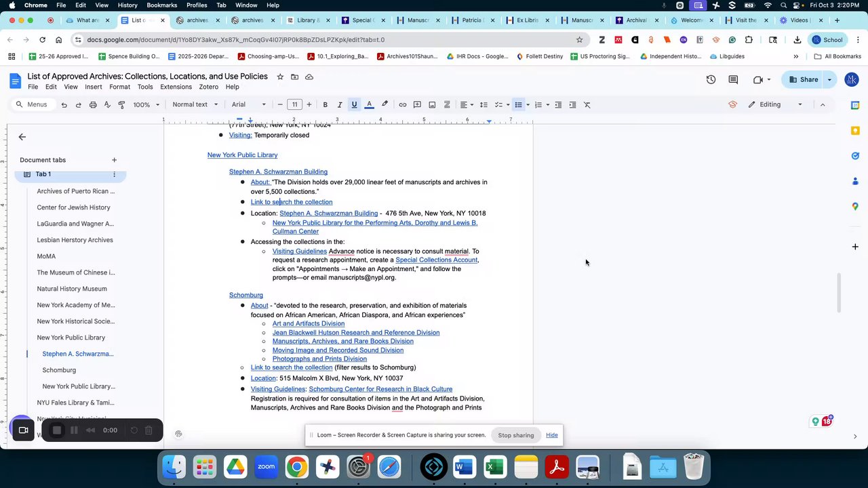Open Google Keep in the side panel

pyautogui.click(x=855, y=130)
